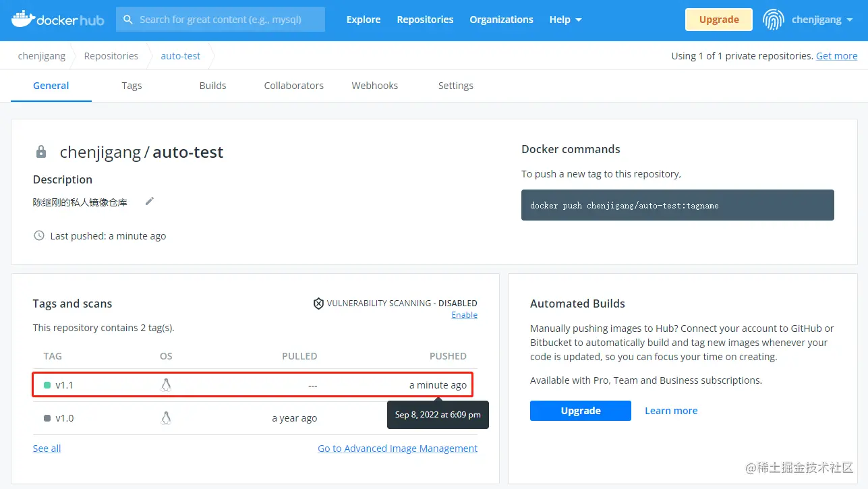This screenshot has height=489, width=868.
Task: Go to Organizations in the navigation bar
Action: [x=502, y=20]
